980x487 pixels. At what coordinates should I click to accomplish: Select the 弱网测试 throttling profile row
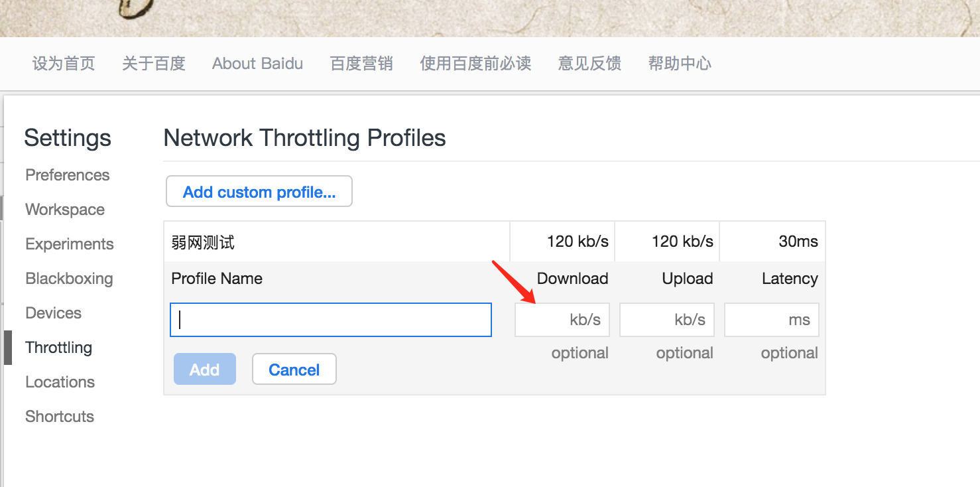(x=336, y=242)
